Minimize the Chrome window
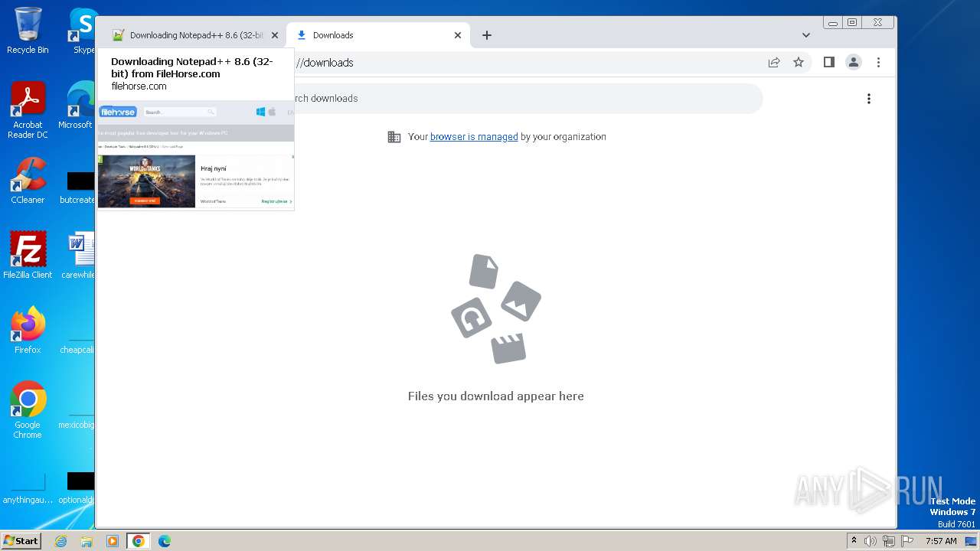This screenshot has width=980, height=551. [x=833, y=23]
